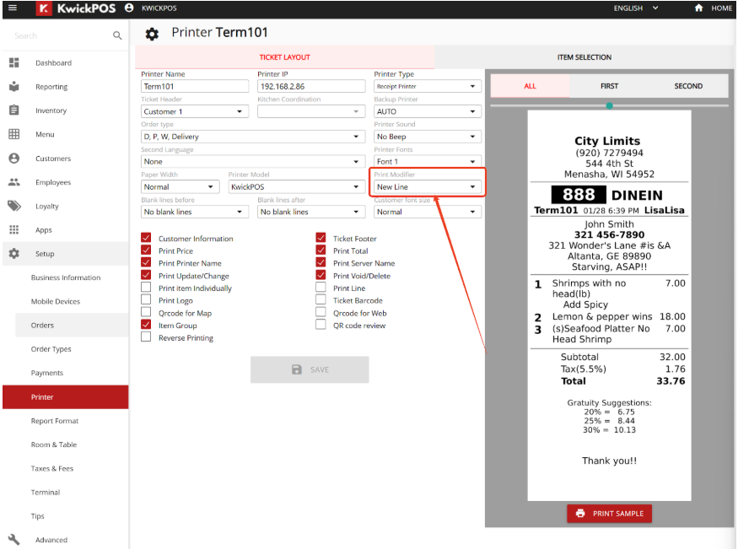Click the Menu grid icon
This screenshot has height=560, width=738.
coord(14,134)
